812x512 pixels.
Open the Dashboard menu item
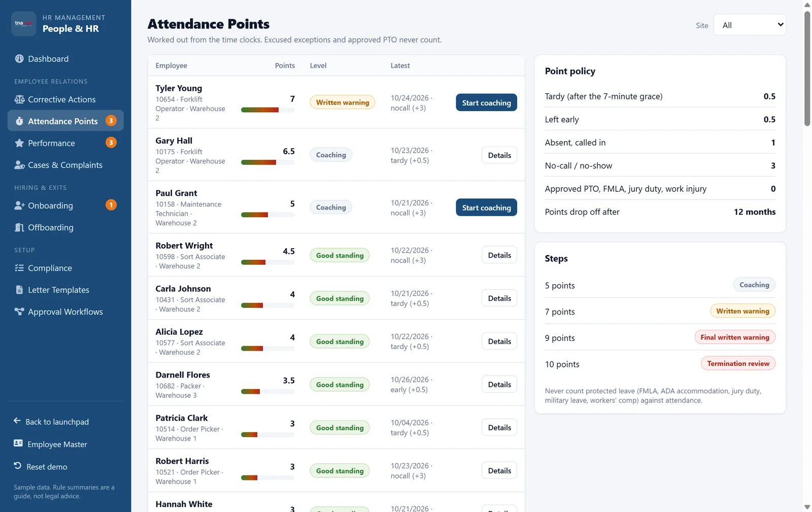pos(65,59)
